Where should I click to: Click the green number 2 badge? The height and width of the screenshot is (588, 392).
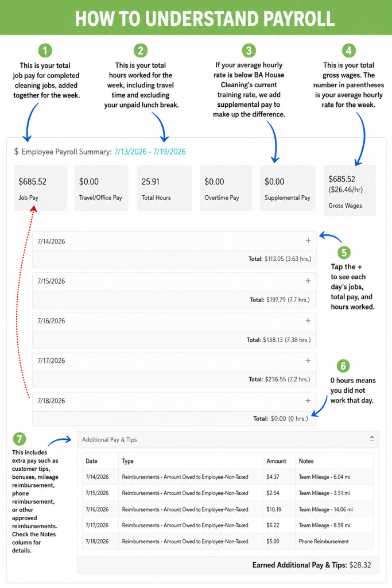[x=141, y=51]
